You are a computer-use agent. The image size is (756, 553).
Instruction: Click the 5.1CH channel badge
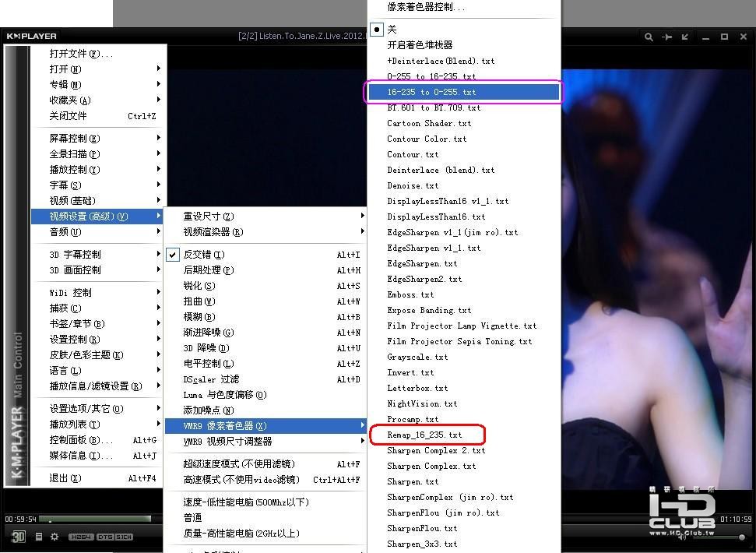click(124, 537)
